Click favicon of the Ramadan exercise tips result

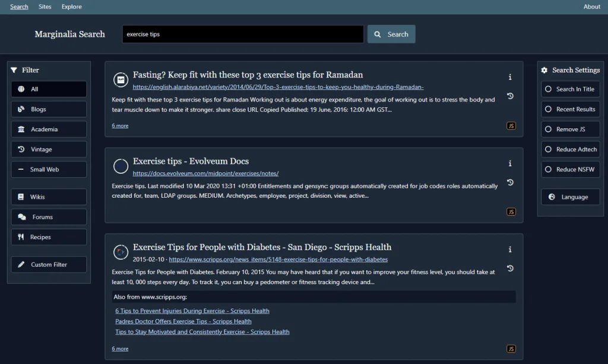click(x=121, y=80)
